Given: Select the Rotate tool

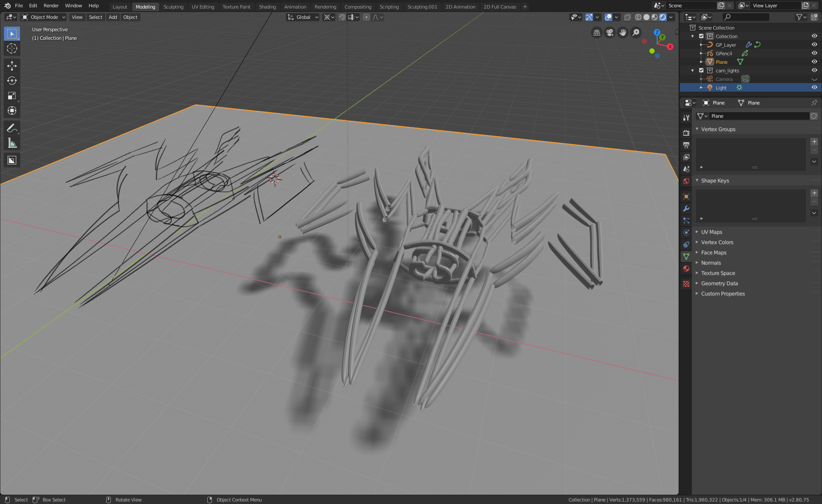Looking at the screenshot, I should tap(12, 81).
